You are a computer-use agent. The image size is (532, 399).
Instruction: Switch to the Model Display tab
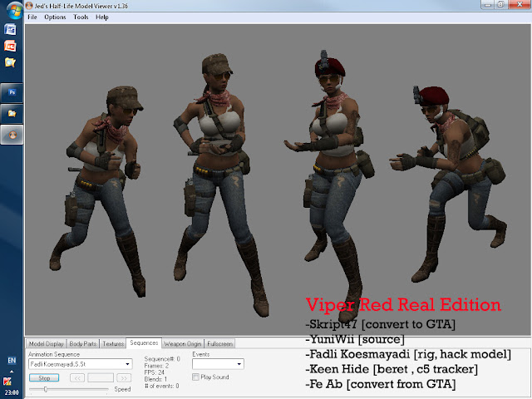tap(47, 343)
